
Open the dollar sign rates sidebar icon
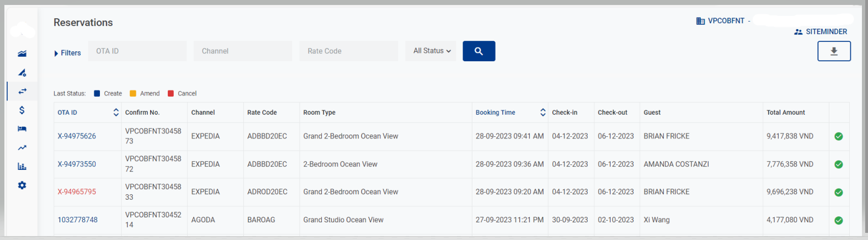click(x=22, y=110)
